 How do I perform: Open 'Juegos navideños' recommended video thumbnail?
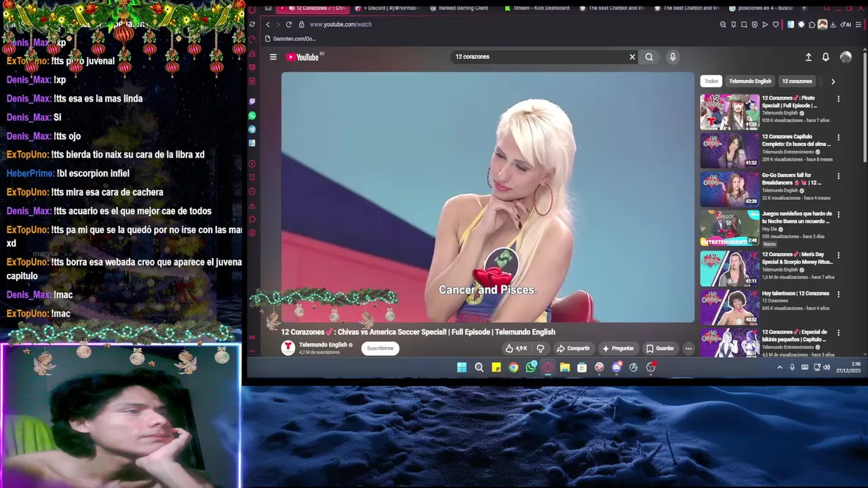(x=730, y=228)
